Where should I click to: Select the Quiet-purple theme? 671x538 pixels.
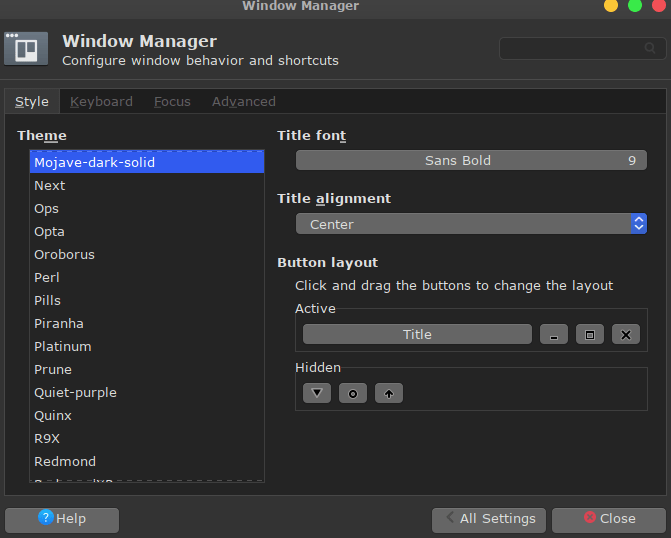(147, 393)
